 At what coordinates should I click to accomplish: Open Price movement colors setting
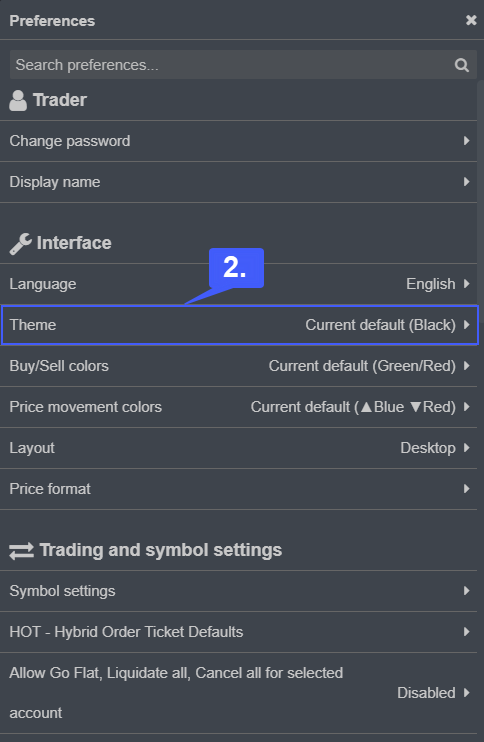tap(238, 407)
